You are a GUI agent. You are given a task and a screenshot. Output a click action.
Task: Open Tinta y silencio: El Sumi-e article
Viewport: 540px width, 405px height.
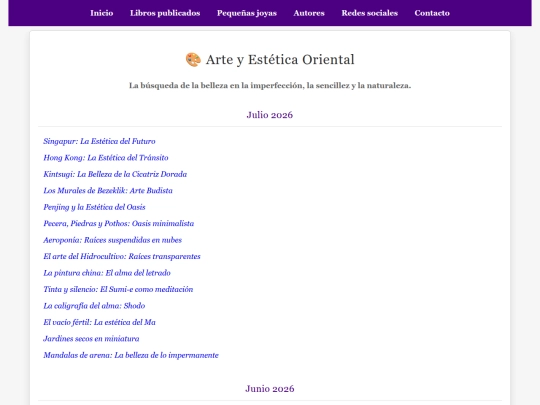(118, 289)
